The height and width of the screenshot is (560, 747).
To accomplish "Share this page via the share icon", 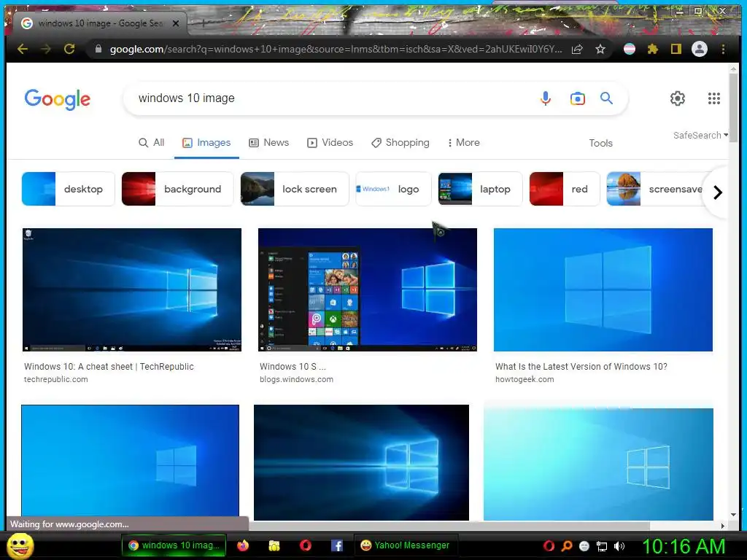I will [x=577, y=49].
